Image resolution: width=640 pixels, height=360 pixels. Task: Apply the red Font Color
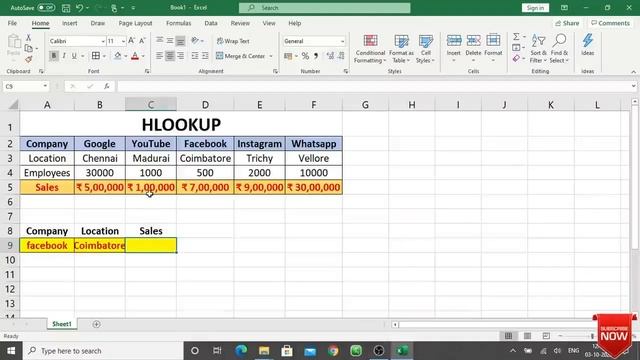point(135,56)
